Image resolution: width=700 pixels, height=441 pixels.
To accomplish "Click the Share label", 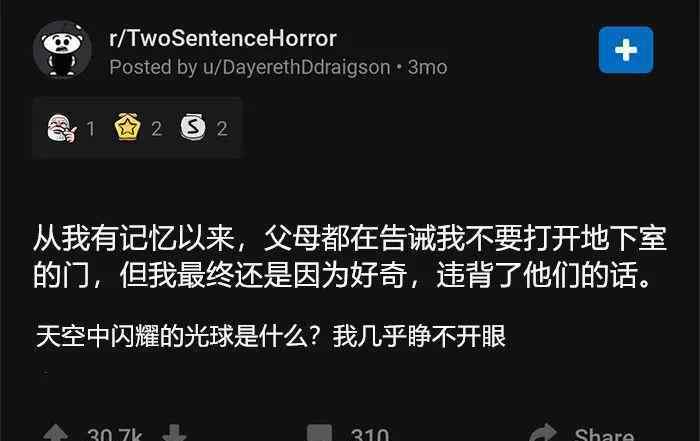I will coord(604,435).
